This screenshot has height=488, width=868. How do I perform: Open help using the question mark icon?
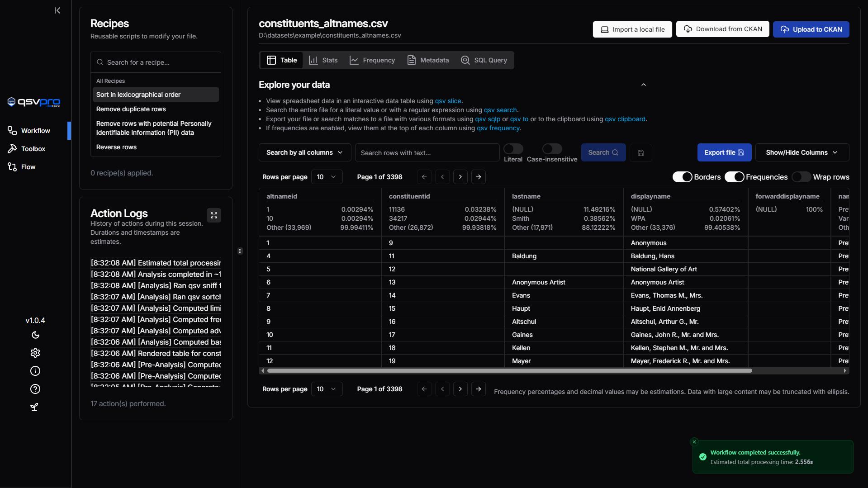click(35, 389)
